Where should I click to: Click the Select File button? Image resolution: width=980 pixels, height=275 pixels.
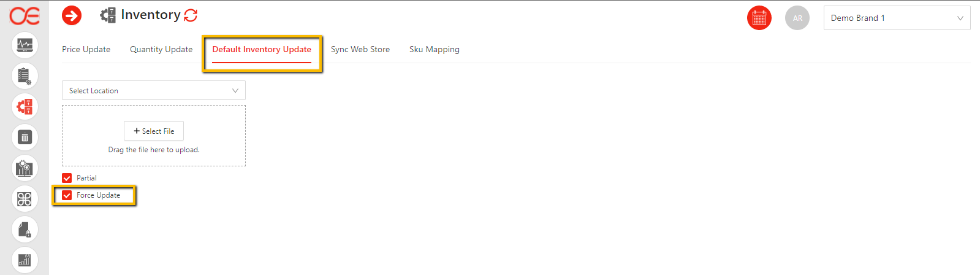[x=154, y=131]
